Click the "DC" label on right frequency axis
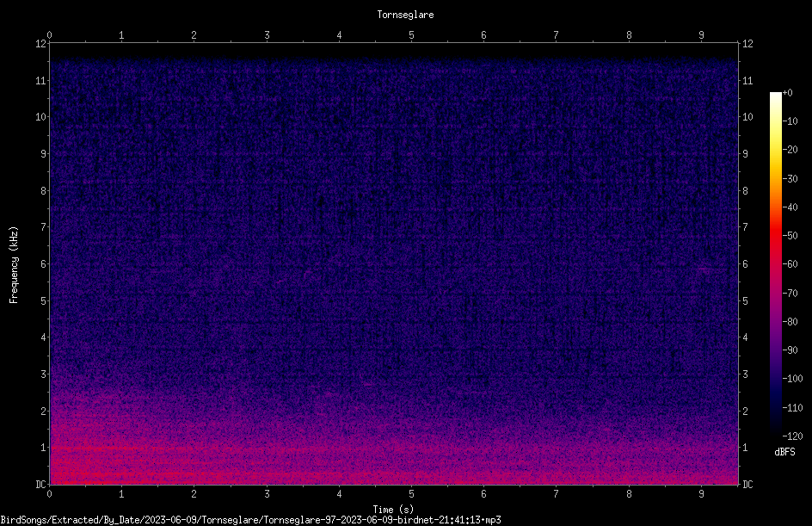812x526 pixels. coord(747,485)
